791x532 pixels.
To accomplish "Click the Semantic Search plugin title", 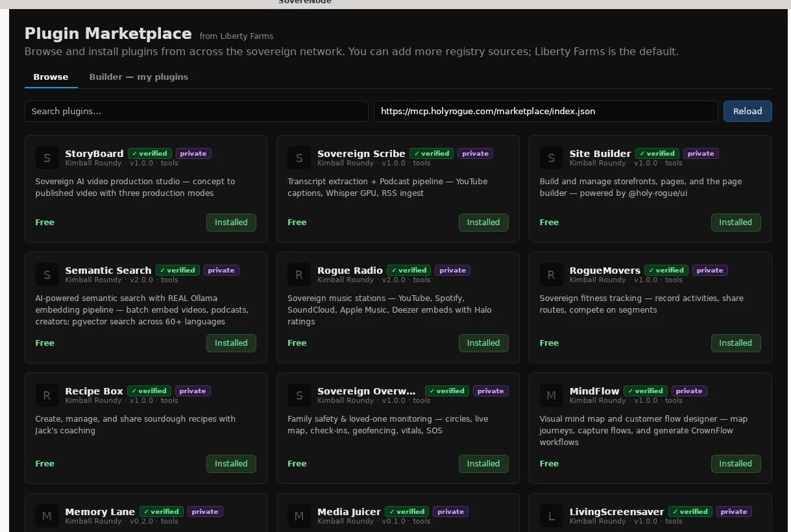I will pos(108,271).
